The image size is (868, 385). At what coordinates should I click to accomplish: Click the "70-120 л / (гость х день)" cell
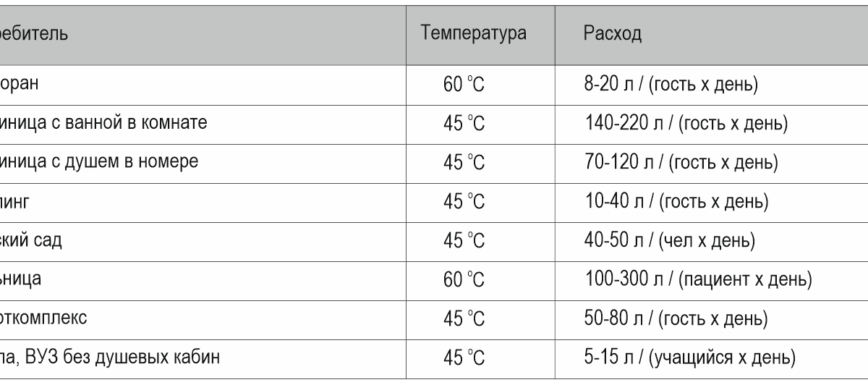681,163
